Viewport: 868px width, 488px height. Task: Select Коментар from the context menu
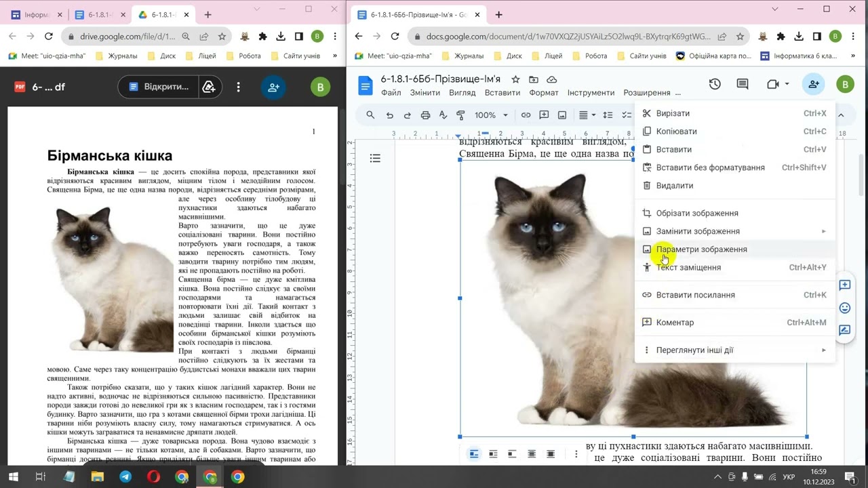coord(735,323)
